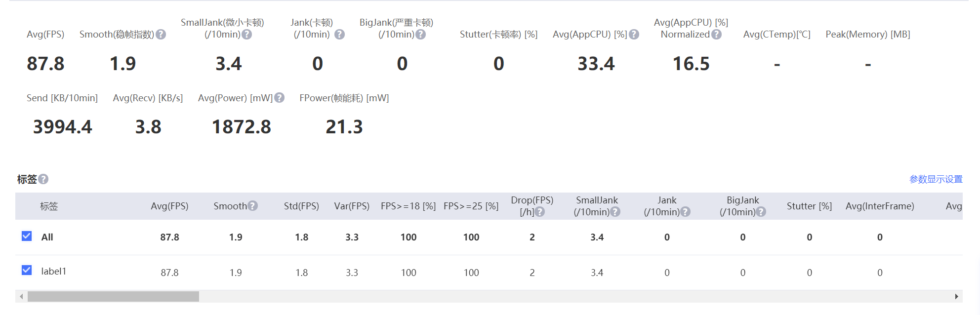The width and height of the screenshot is (980, 315).
Task: Click help icon in Smooth table column header
Action: [253, 206]
